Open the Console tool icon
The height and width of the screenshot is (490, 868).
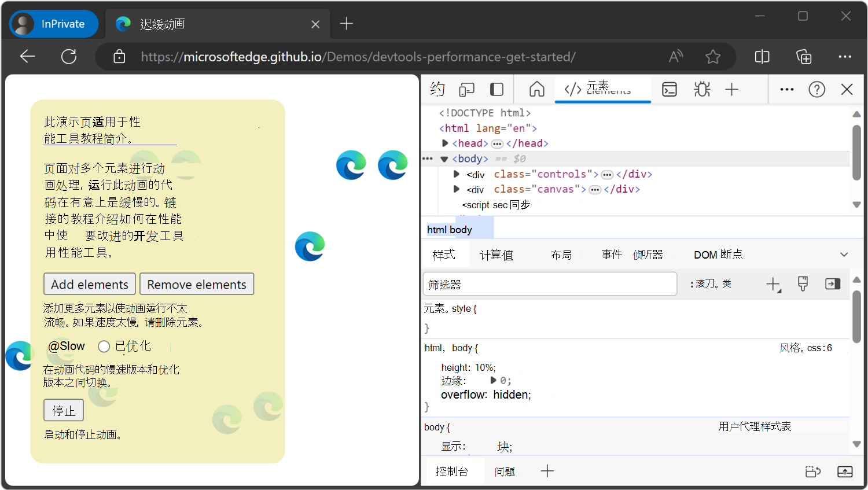coord(670,89)
